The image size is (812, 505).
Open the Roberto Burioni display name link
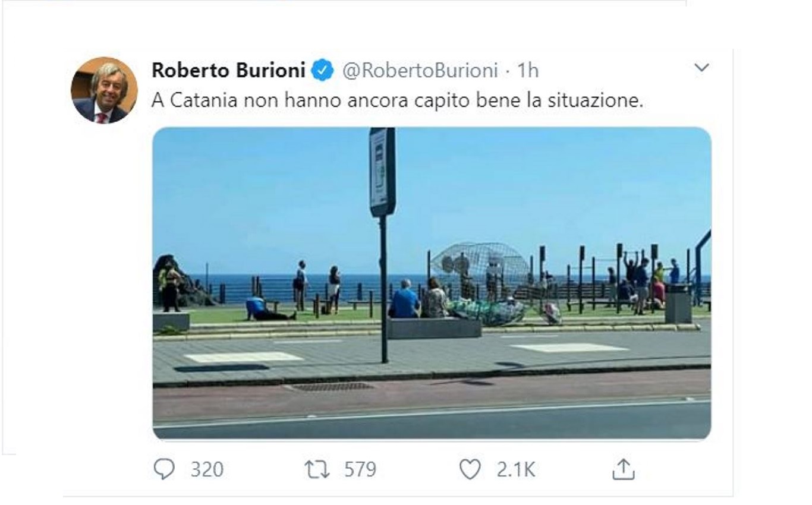[x=228, y=71]
